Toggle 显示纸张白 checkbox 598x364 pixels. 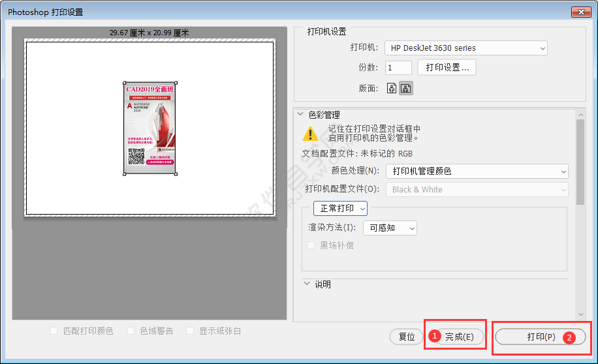tap(190, 331)
